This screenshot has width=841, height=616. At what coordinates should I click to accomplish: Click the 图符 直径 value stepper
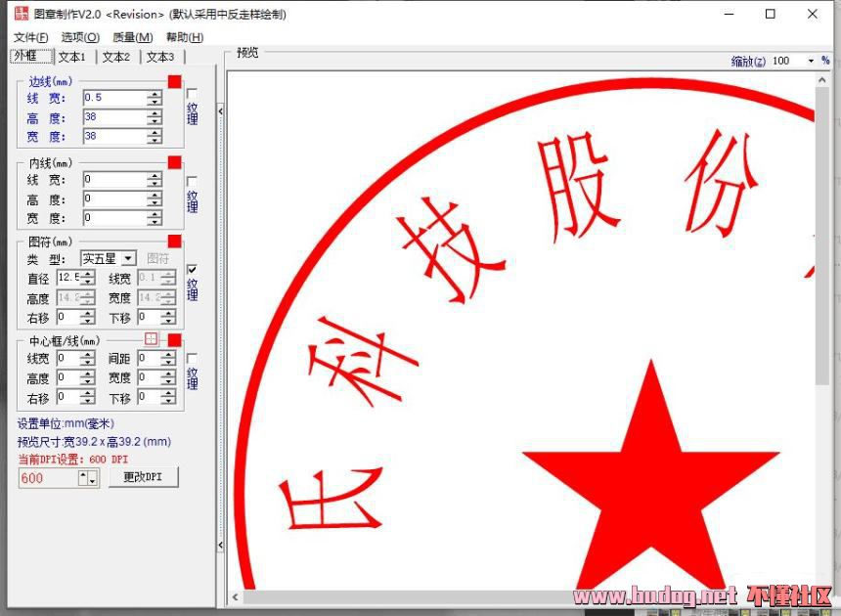pos(88,277)
